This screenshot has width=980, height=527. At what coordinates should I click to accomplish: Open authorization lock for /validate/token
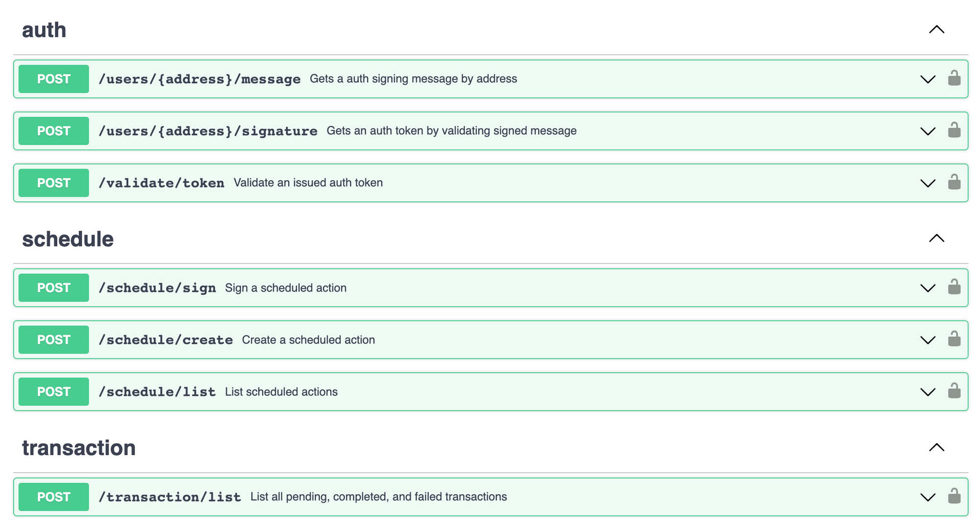click(954, 182)
